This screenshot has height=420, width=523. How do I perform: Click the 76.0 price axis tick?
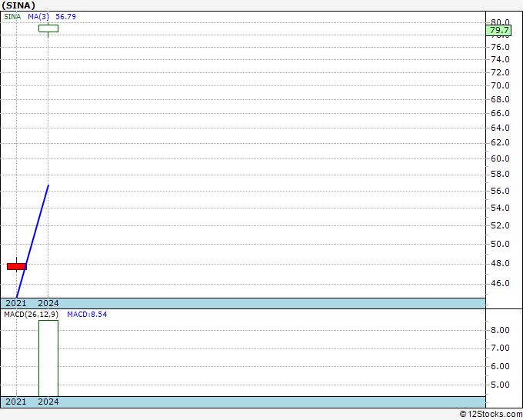click(x=500, y=48)
